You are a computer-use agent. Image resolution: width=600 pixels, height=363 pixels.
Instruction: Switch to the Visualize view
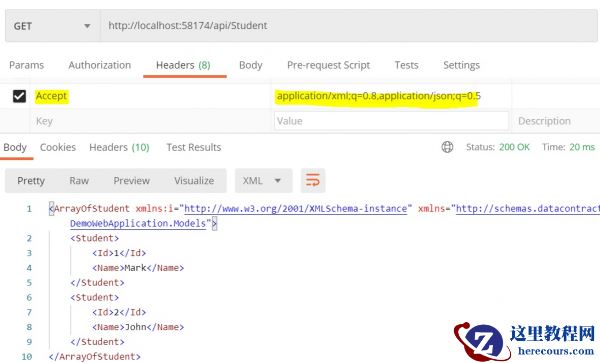pos(194,181)
